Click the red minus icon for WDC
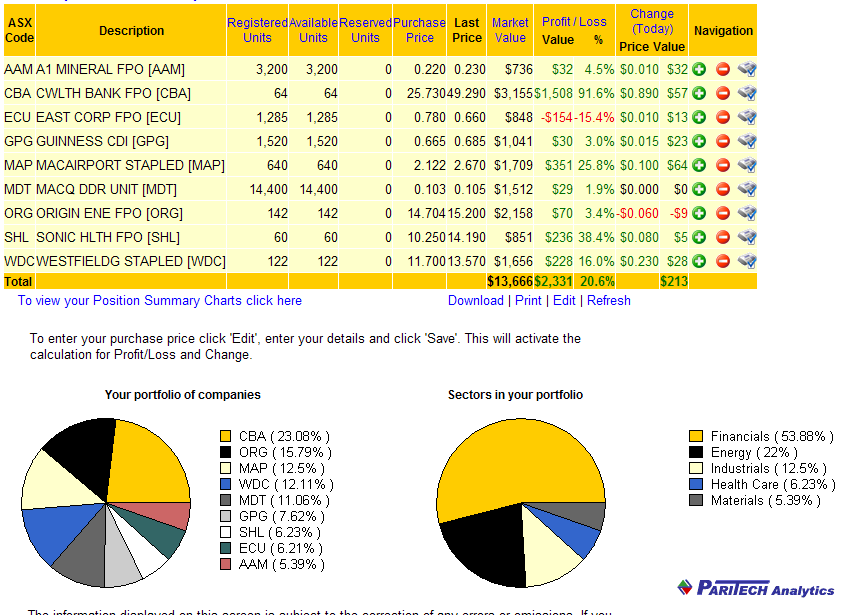Image resolution: width=851 pixels, height=615 pixels. click(723, 261)
